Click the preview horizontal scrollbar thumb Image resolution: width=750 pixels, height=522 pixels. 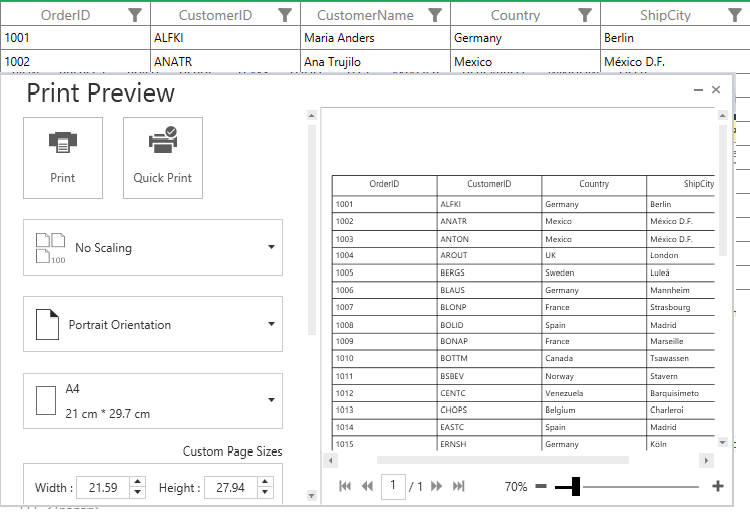point(503,460)
